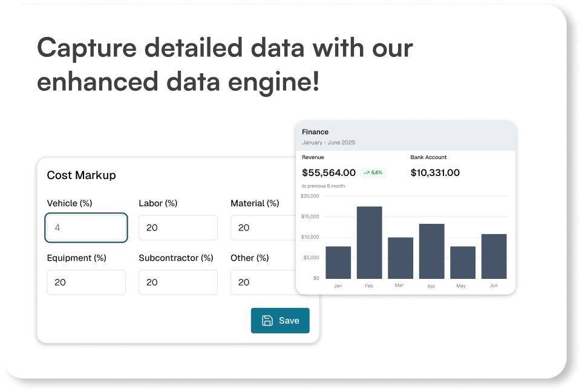Click the Save button

pos(280,321)
